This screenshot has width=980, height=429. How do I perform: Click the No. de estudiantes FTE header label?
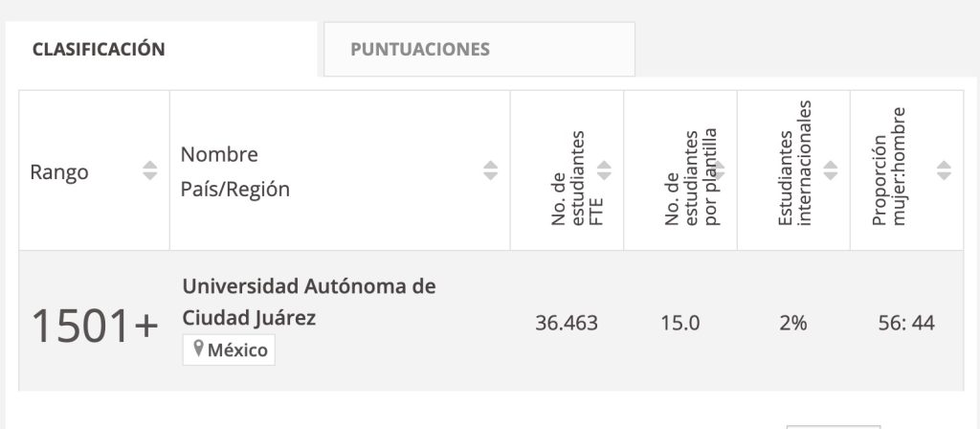568,178
